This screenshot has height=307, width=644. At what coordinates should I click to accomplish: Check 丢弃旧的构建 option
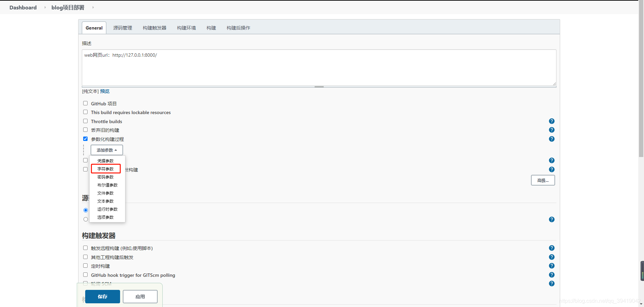point(85,130)
